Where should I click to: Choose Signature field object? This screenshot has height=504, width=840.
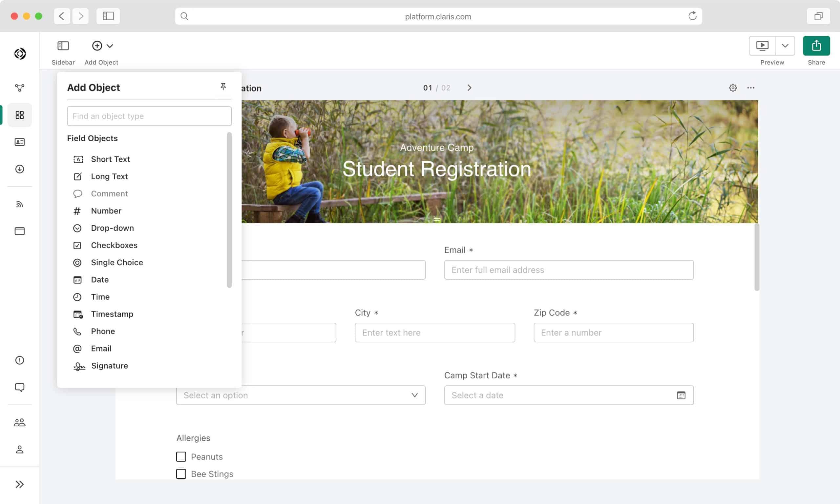click(109, 366)
